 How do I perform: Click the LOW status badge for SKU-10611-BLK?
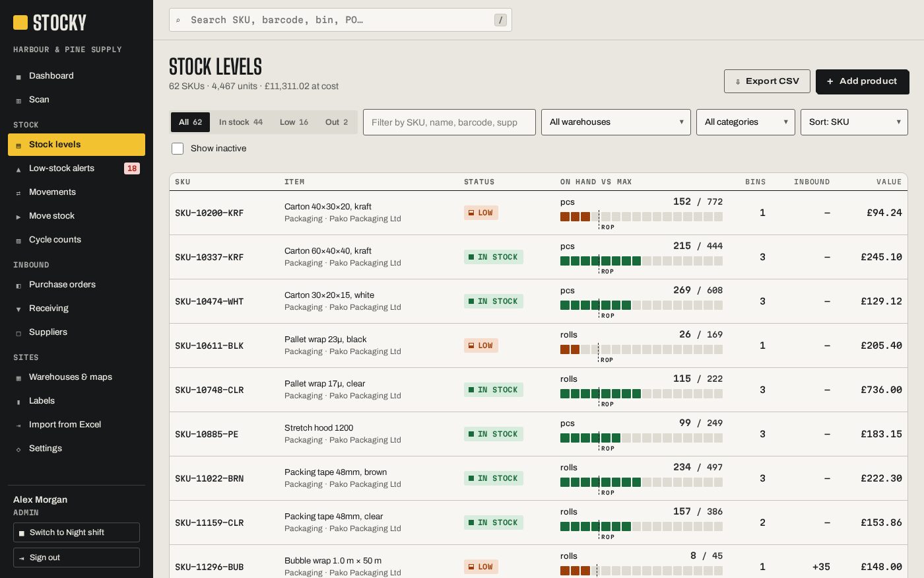tap(481, 345)
